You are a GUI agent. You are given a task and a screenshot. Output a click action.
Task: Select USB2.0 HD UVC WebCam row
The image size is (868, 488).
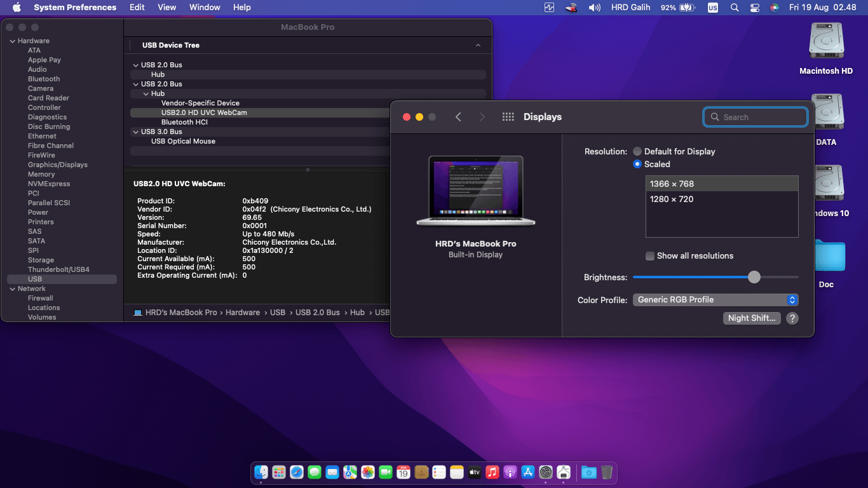pos(260,112)
